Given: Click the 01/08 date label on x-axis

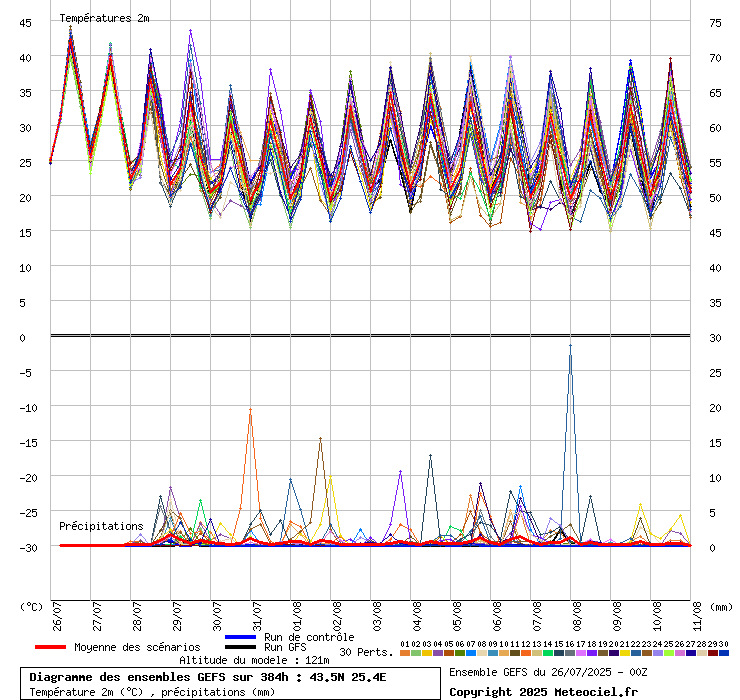Looking at the screenshot, I should (297, 616).
